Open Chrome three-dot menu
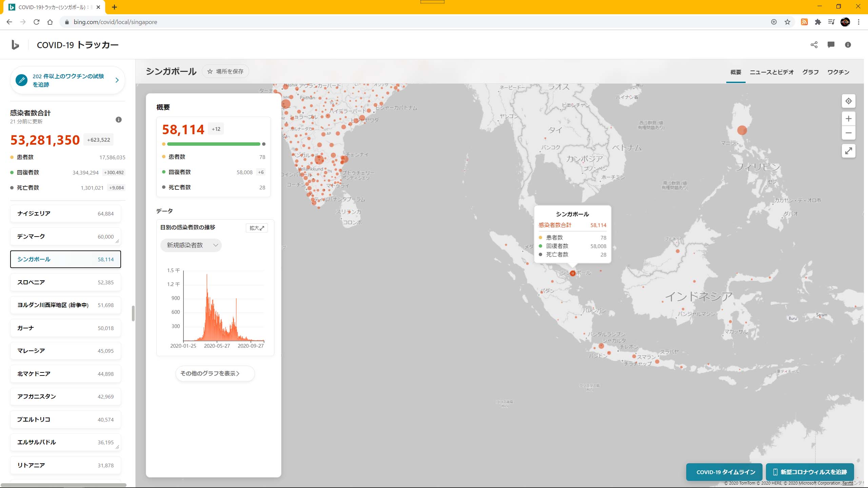Screen dimensions: 868x488 [x=859, y=22]
